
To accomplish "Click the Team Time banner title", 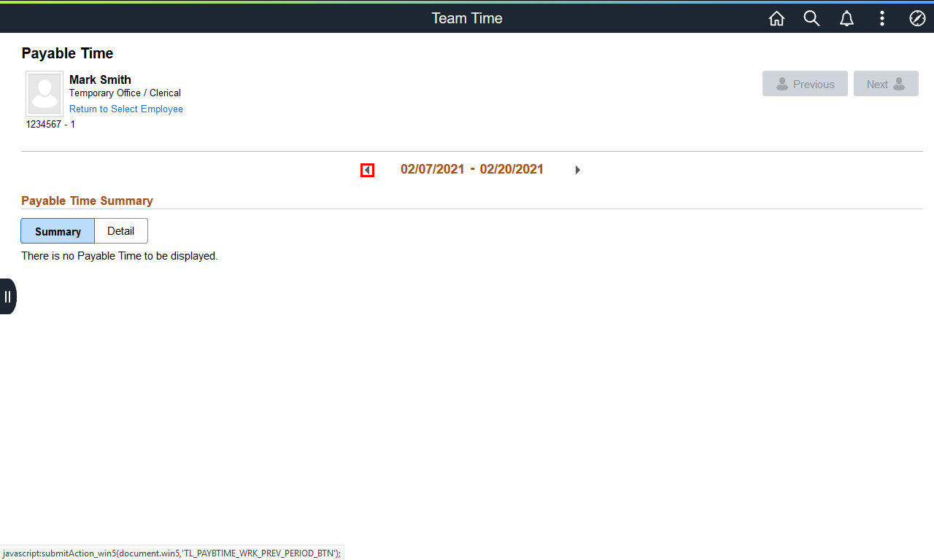I will 466,18.
